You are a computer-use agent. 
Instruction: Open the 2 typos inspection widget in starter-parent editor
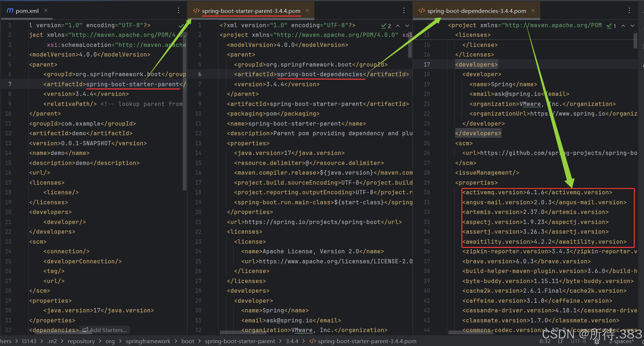[x=386, y=26]
